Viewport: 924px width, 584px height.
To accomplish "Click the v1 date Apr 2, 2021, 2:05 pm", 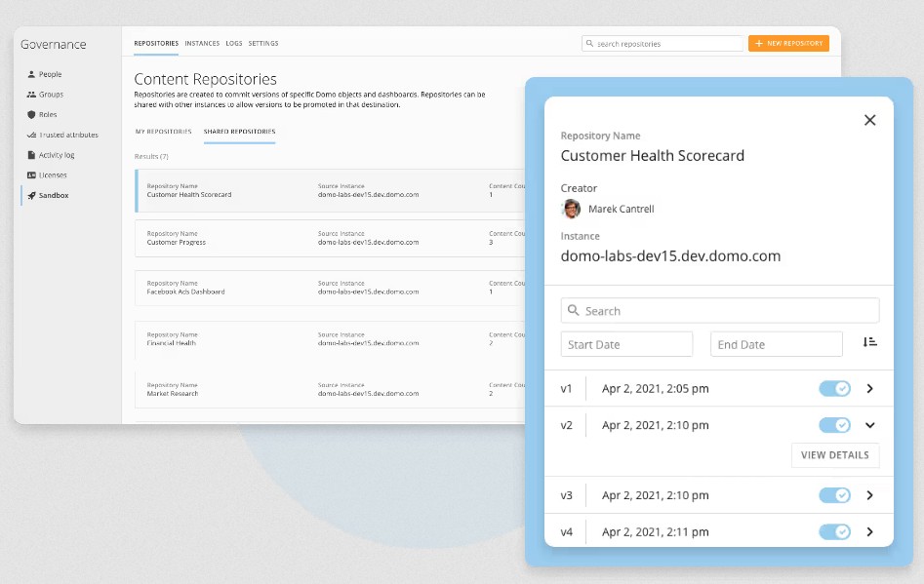I will tap(656, 389).
